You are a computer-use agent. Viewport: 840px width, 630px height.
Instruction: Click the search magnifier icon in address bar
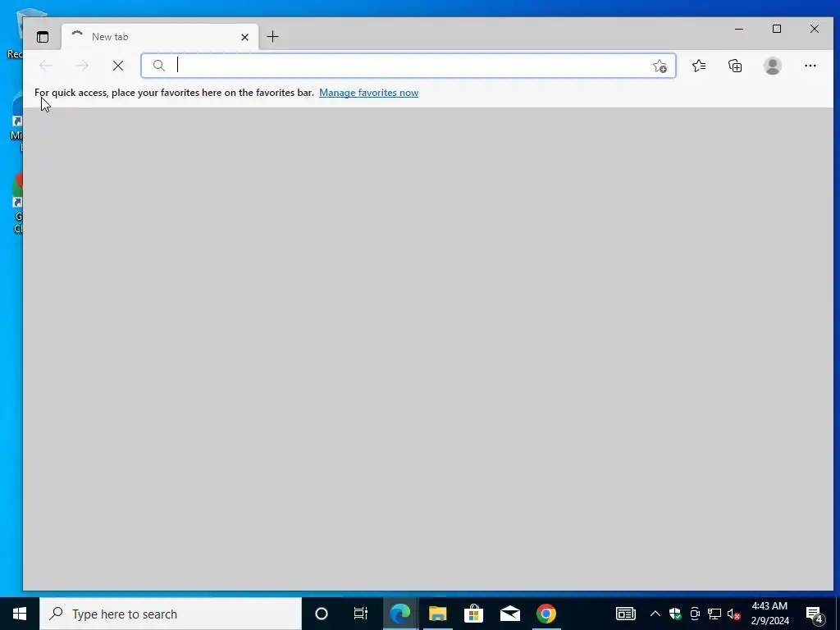click(158, 66)
